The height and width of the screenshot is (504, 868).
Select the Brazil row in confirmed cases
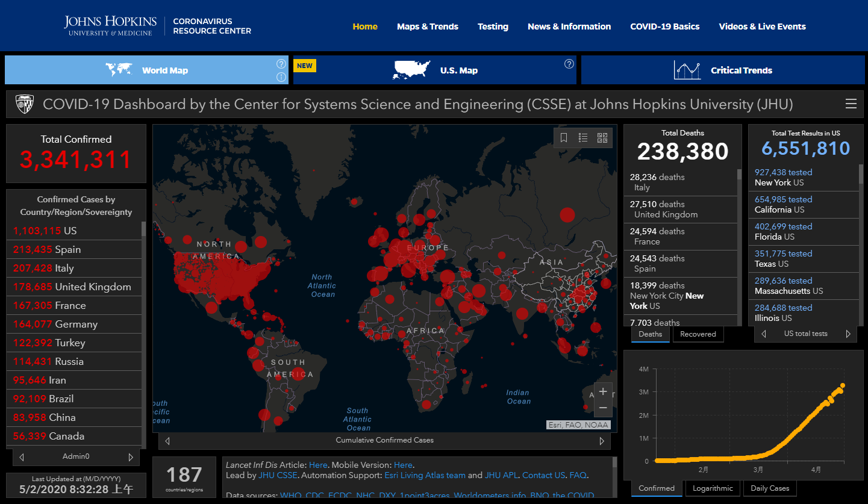coord(75,399)
